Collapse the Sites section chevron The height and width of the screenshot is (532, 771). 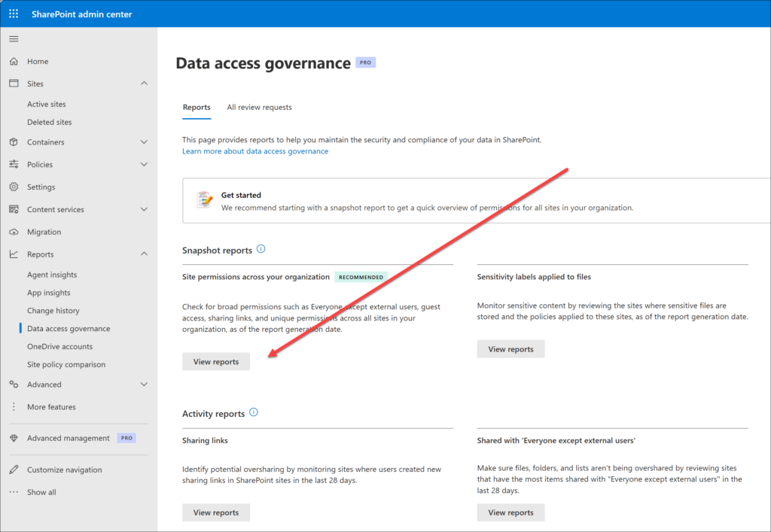point(144,84)
